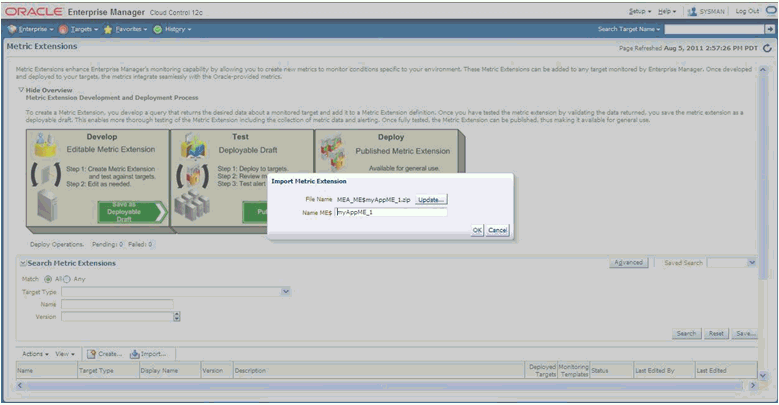Viewport: 779px width, 405px height.
Task: Select the All match radio button
Action: (x=48, y=279)
